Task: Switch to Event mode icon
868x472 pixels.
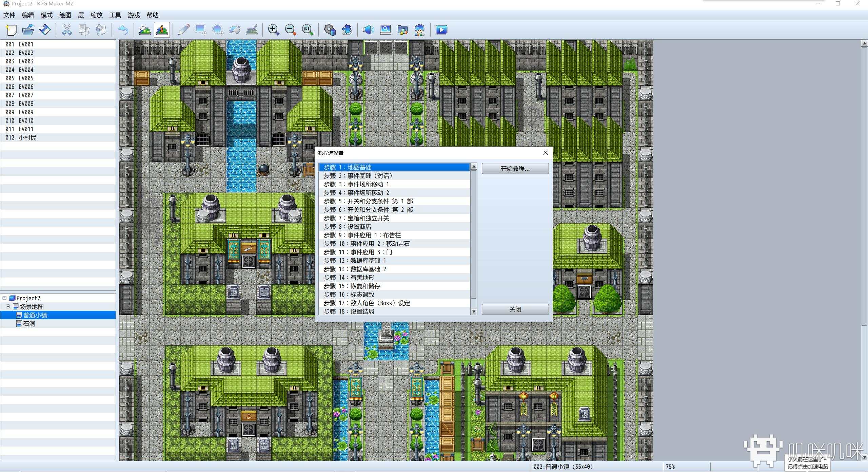Action: [x=162, y=30]
